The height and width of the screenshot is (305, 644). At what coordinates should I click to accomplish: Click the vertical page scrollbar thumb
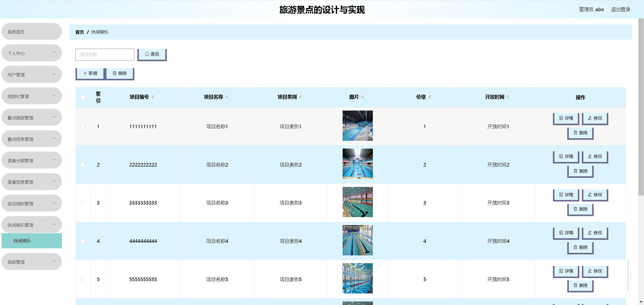pos(641,106)
